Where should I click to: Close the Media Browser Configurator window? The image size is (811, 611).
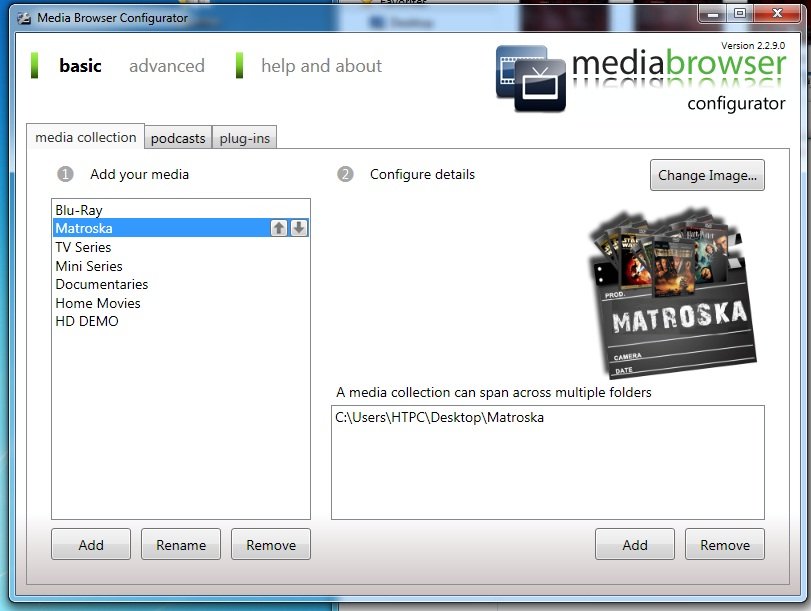(777, 13)
